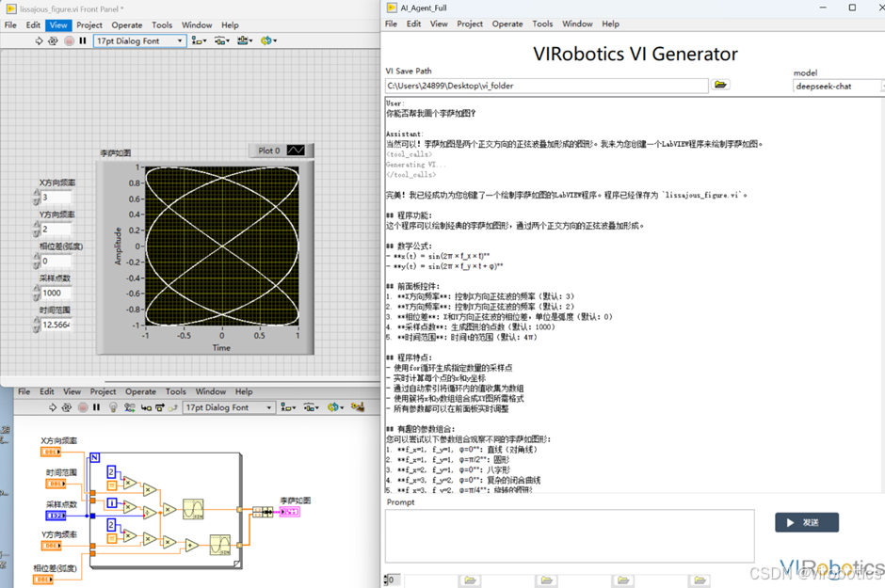The width and height of the screenshot is (885, 588).
Task: Click the Time axis label on graph
Action: point(221,348)
